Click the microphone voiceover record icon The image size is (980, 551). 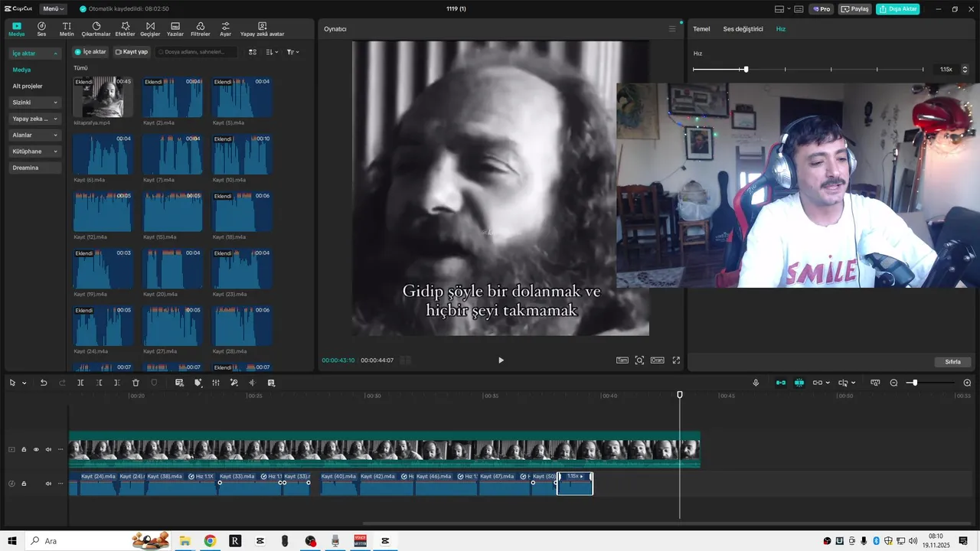[x=756, y=383]
